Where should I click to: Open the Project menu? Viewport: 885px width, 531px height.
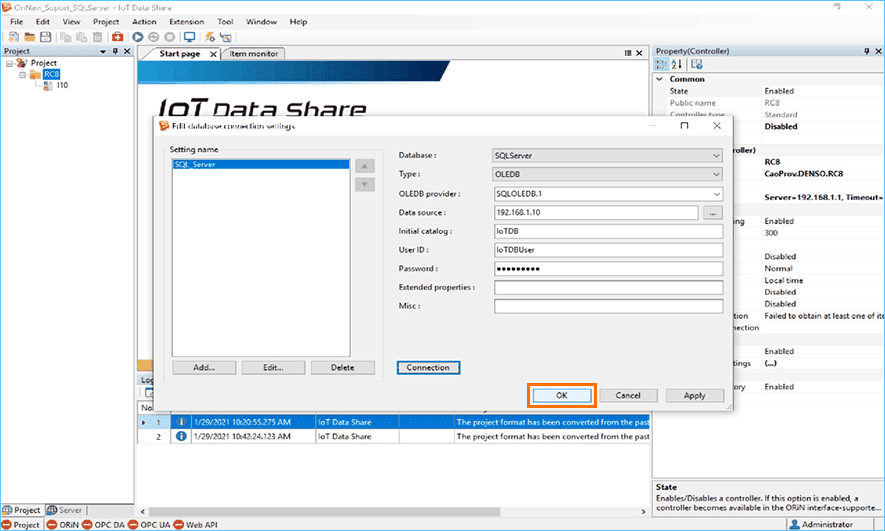click(106, 21)
